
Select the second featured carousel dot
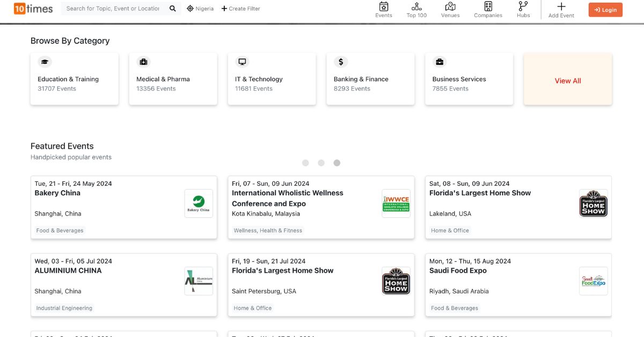321,163
